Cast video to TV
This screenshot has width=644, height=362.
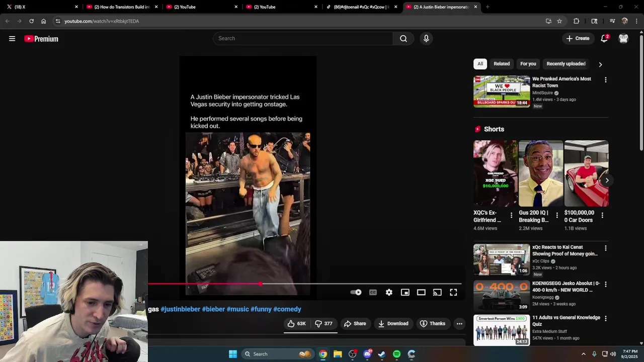[437, 292]
